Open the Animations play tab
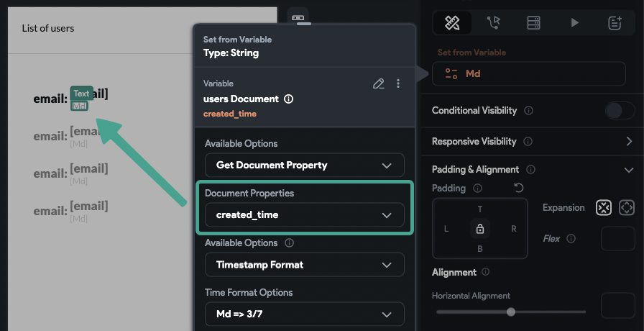This screenshot has height=331, width=644. click(x=574, y=22)
